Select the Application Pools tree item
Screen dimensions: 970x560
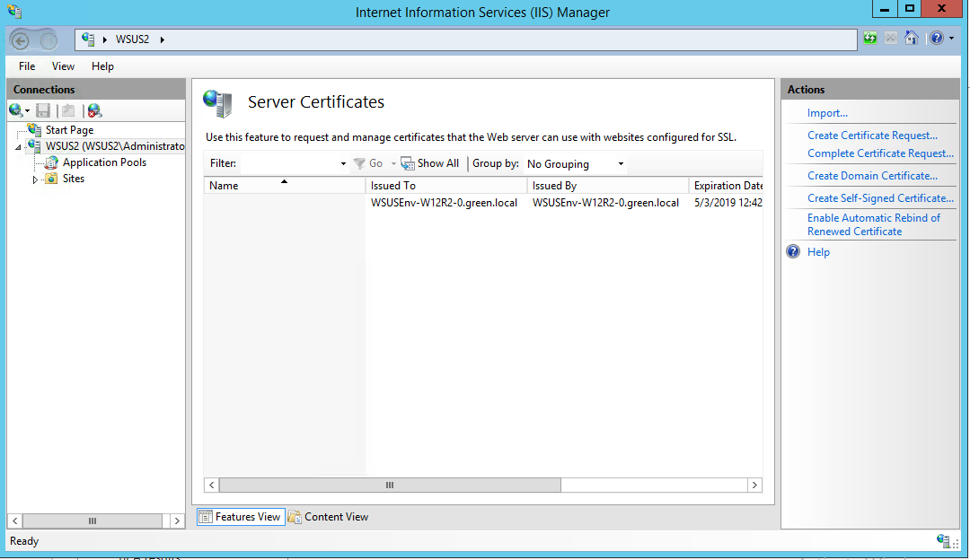coord(104,162)
